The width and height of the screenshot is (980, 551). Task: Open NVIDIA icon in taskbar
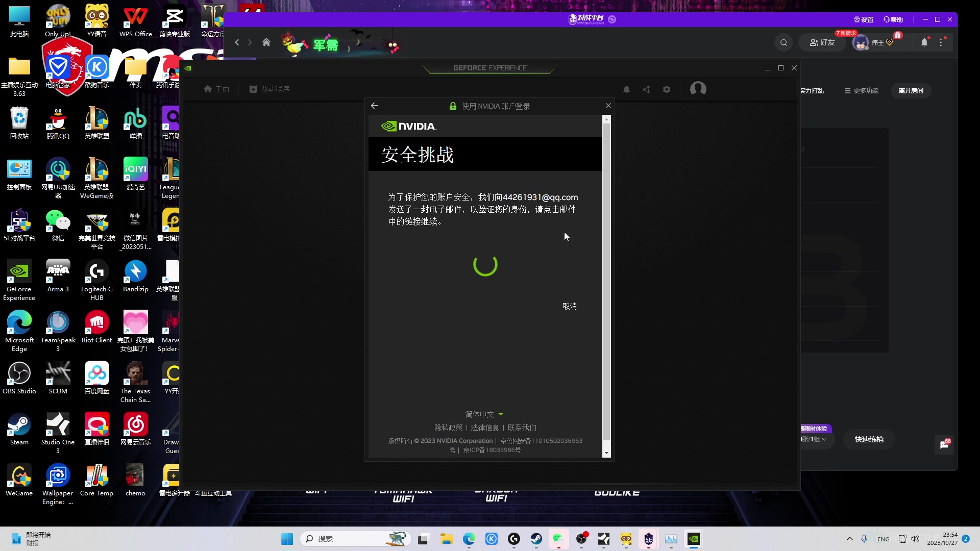pos(693,539)
